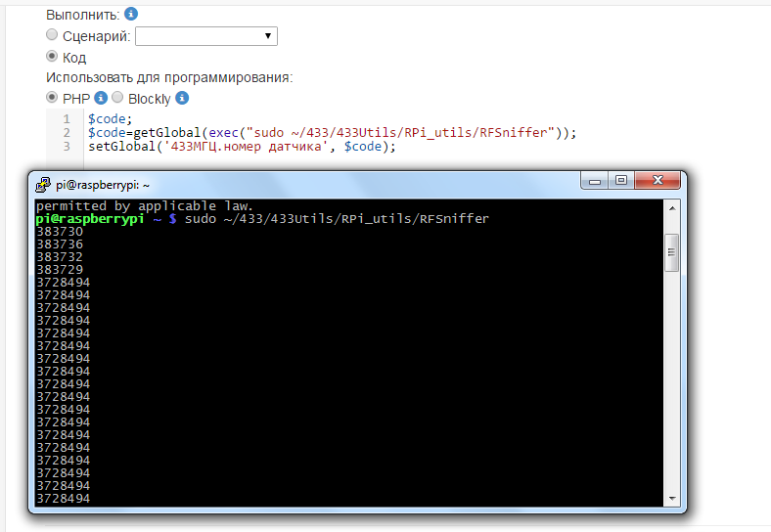The image size is (771, 532).
Task: Click terminal scrollbar up arrow
Action: (671, 208)
